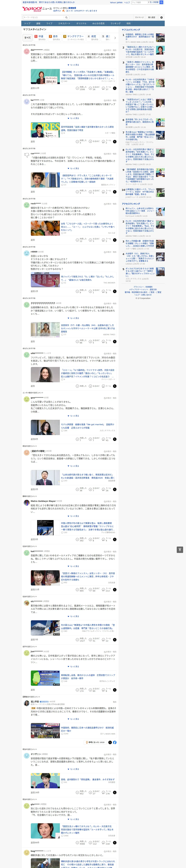The height and width of the screenshot is (868, 186).
Task: Go to the Yahoo! JAPAN News logo
Action: click(x=37, y=9)
